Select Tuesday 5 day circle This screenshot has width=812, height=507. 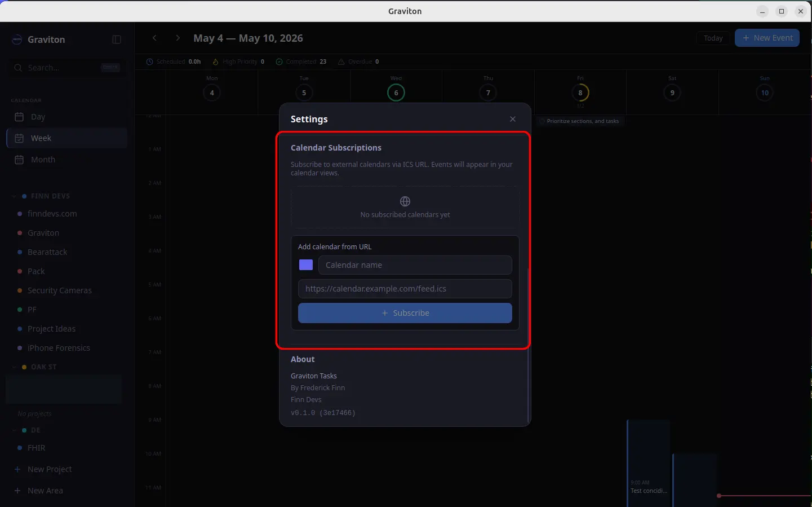click(x=304, y=92)
